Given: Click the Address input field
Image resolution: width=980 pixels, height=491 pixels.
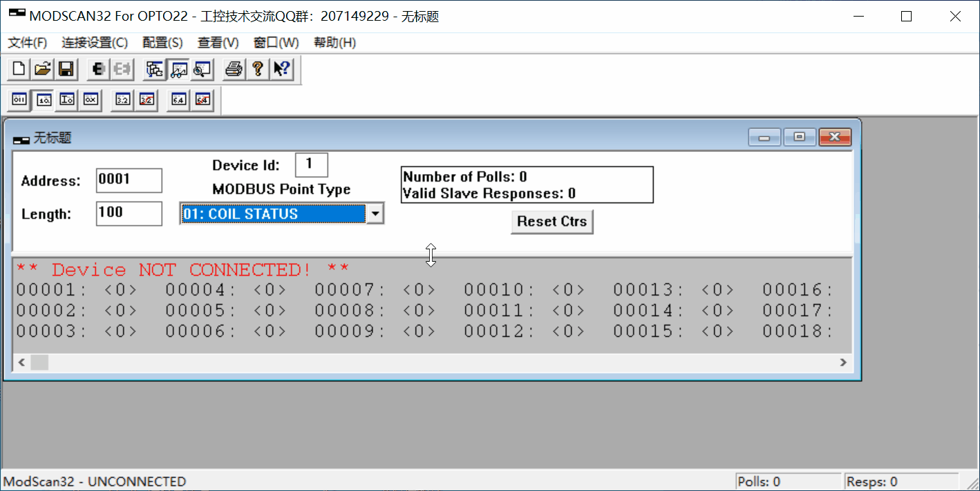Looking at the screenshot, I should 129,180.
